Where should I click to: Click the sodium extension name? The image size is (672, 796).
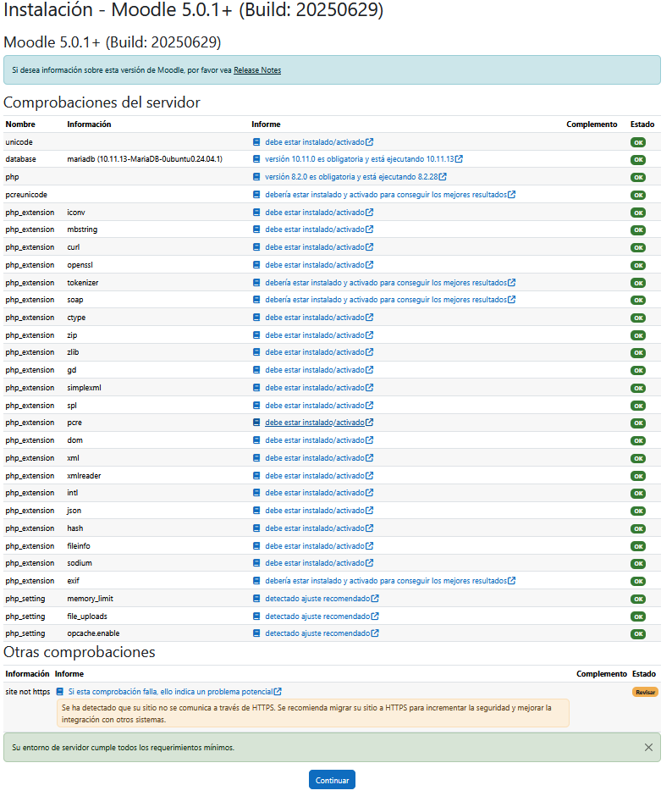pos(80,563)
